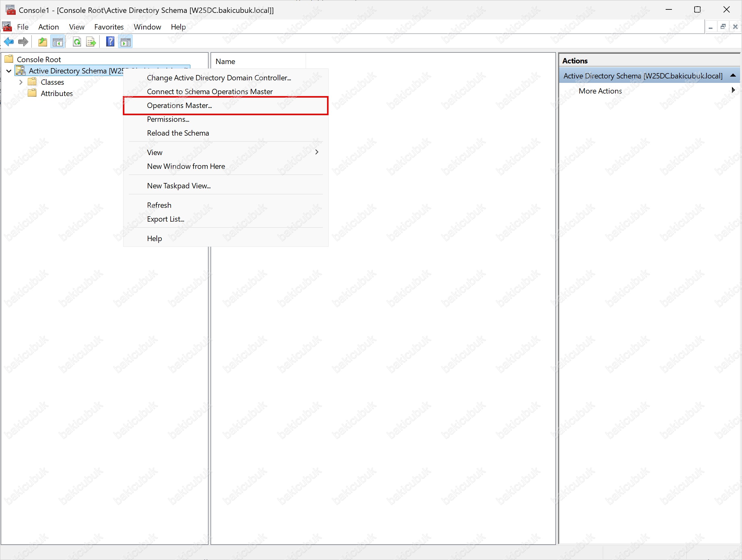Open the View menu in menu bar
Screen dimensions: 742x560
77,27
